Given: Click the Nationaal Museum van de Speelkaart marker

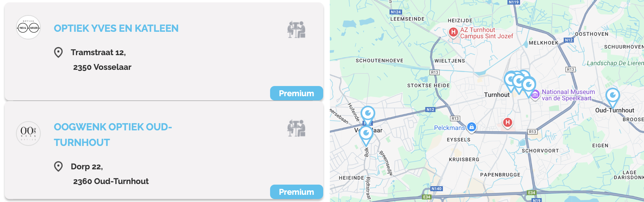Looking at the screenshot, I should [535, 95].
